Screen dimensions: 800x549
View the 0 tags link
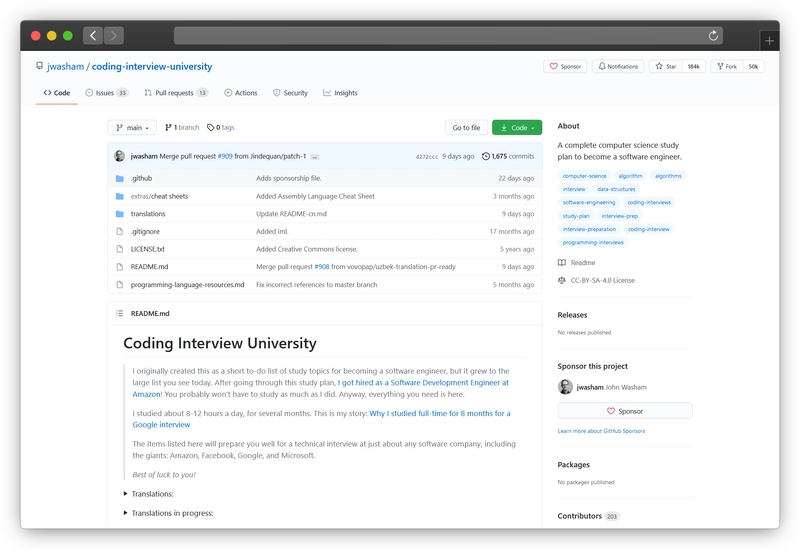220,128
